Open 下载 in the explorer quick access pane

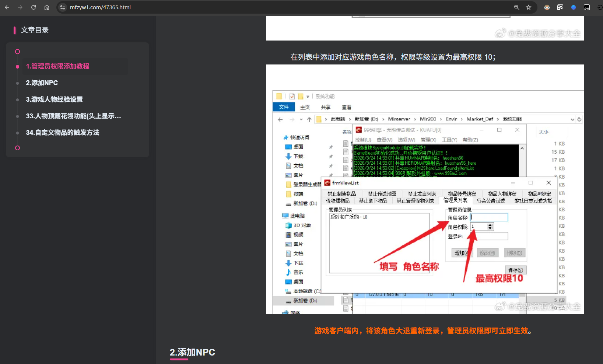pyautogui.click(x=298, y=156)
